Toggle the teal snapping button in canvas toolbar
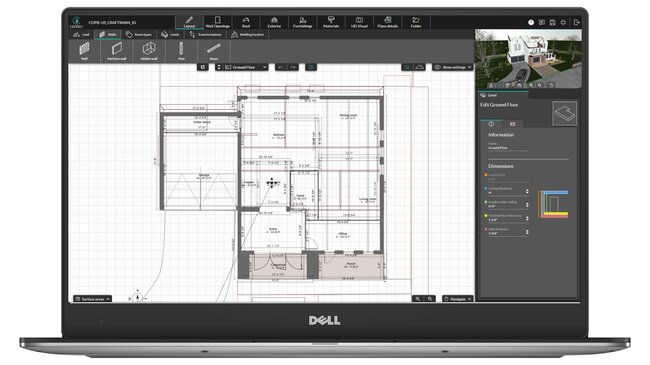This screenshot has height=365, width=650. [311, 67]
